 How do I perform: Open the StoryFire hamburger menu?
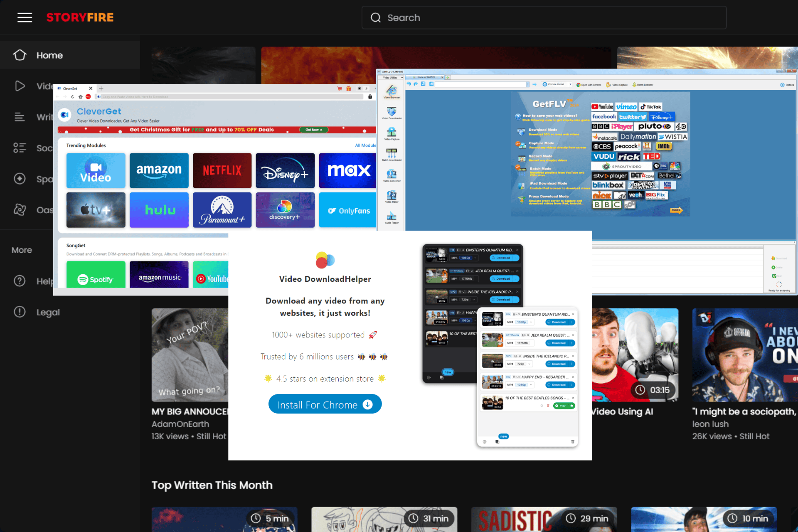(25, 17)
